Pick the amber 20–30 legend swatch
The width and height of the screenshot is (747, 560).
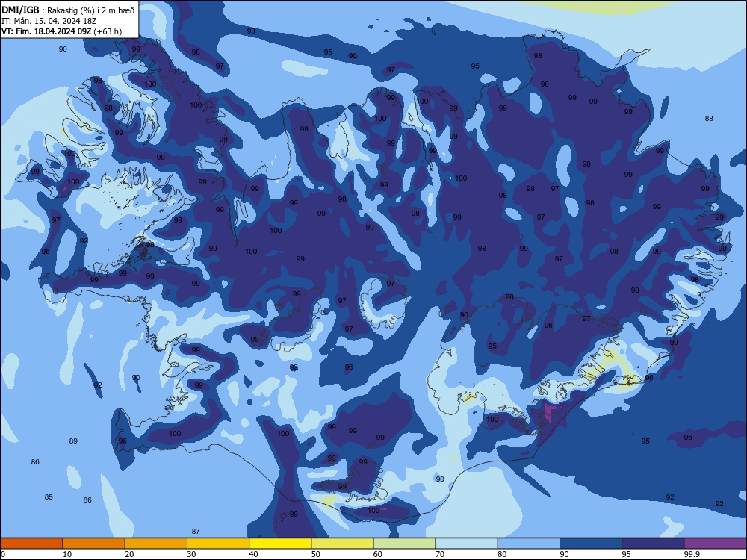tap(156, 544)
